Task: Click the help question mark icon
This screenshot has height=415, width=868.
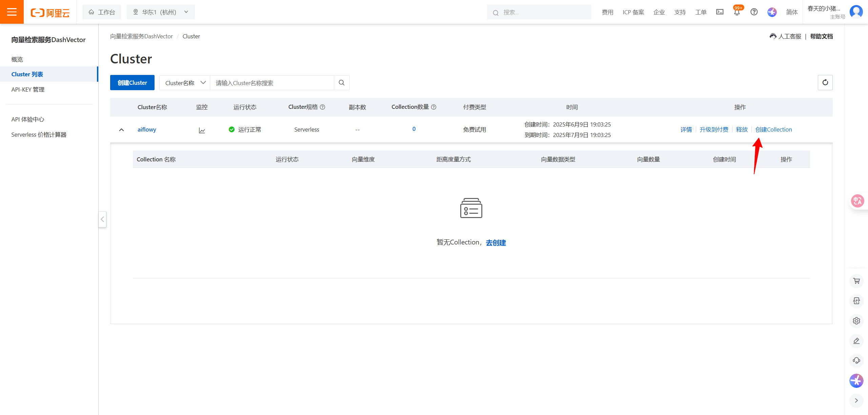Action: tap(754, 12)
